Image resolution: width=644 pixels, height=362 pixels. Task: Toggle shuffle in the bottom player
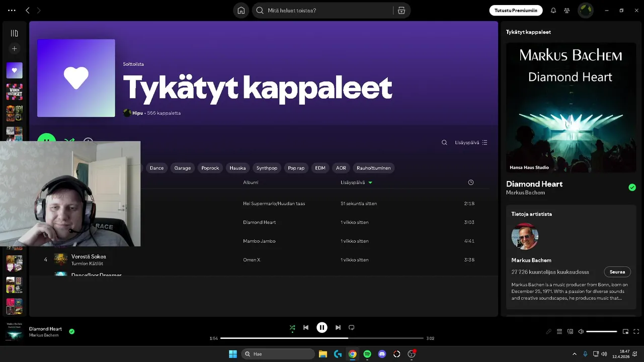click(x=292, y=328)
